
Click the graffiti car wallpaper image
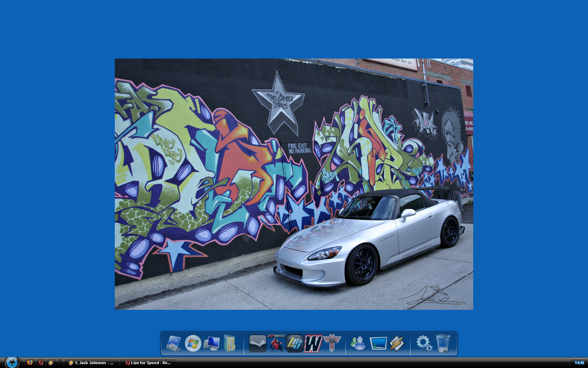294,184
